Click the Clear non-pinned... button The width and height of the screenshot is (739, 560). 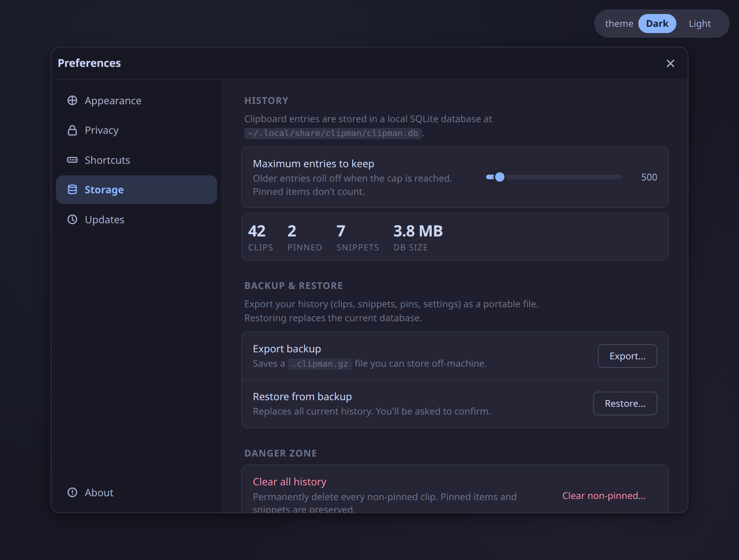(x=604, y=495)
